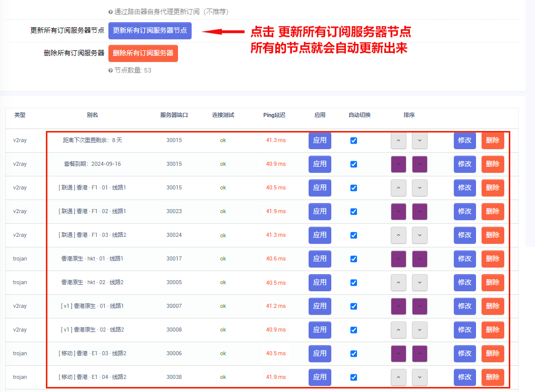This screenshot has height=392, width=535.
Task: Uncheck auto-switch for 套餐到期 row
Action: tap(353, 164)
